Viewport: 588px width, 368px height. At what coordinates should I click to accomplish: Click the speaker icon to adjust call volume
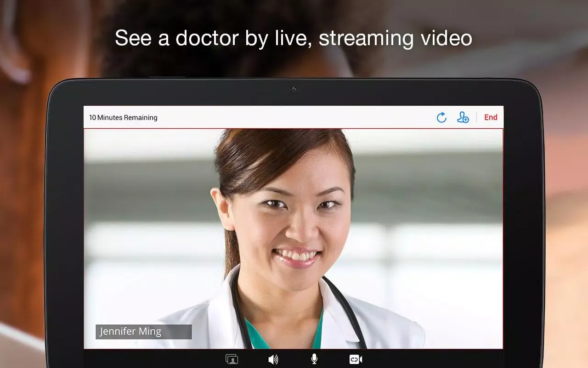273,359
